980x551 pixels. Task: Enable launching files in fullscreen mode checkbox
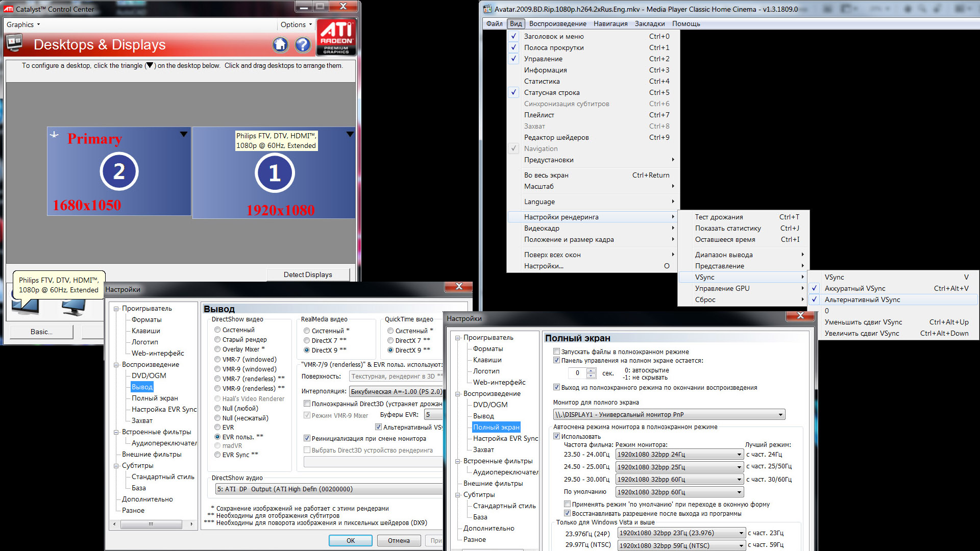point(557,352)
